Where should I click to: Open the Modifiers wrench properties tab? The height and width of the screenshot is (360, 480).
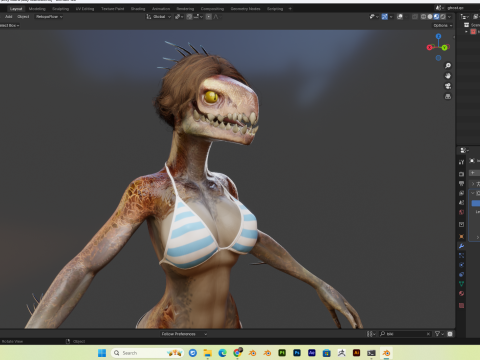(461, 246)
